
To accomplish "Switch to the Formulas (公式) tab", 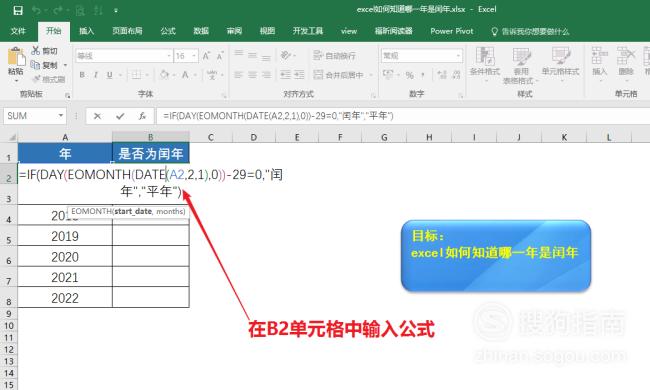I will tap(168, 31).
